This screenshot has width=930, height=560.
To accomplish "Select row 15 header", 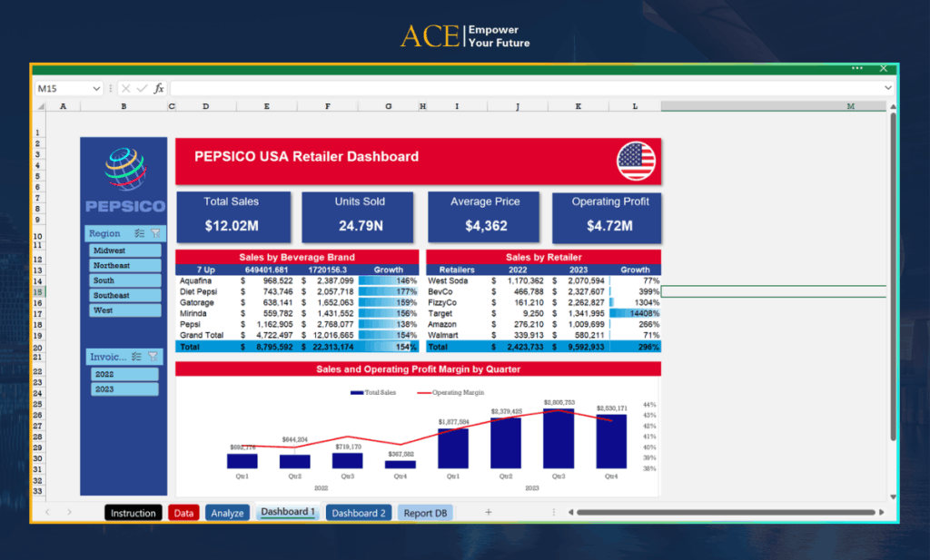I will point(38,291).
